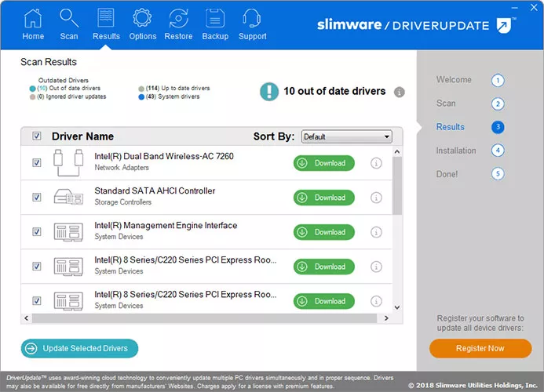Image resolution: width=544 pixels, height=392 pixels.
Task: Select the Results page icon
Action: pyautogui.click(x=106, y=18)
